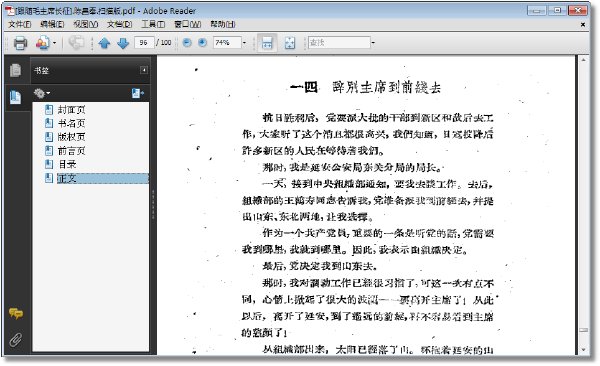The height and width of the screenshot is (366, 600).
Task: Open the 帮助(H) menu
Action: (222, 25)
